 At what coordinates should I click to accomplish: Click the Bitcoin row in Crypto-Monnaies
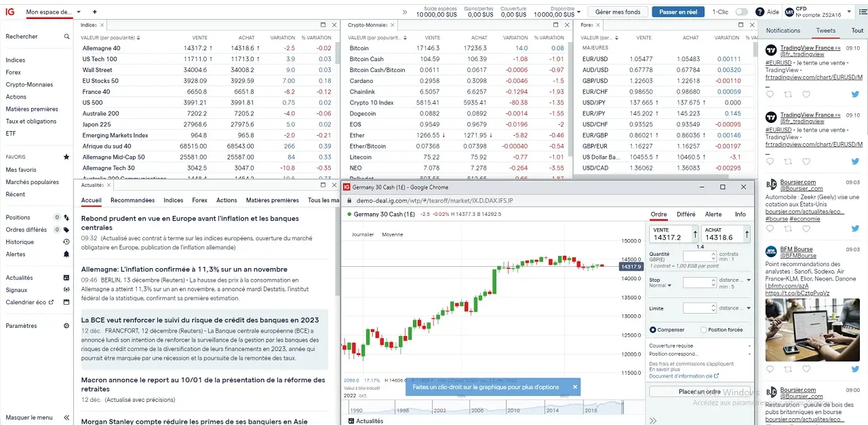(457, 48)
